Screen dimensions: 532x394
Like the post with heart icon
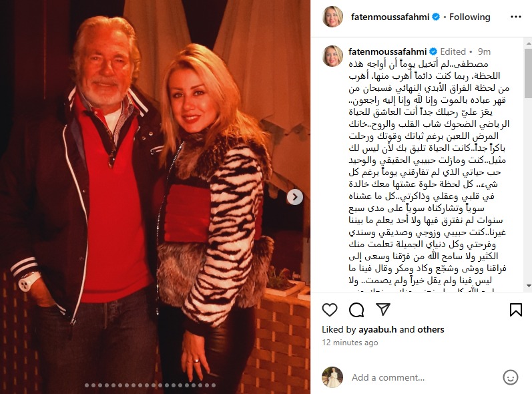click(x=330, y=310)
